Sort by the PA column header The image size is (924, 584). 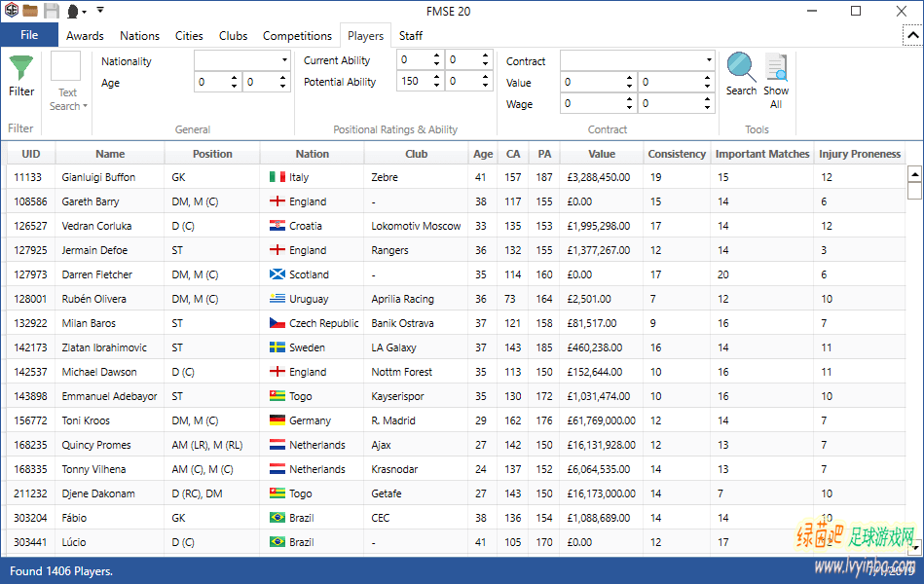coord(544,154)
